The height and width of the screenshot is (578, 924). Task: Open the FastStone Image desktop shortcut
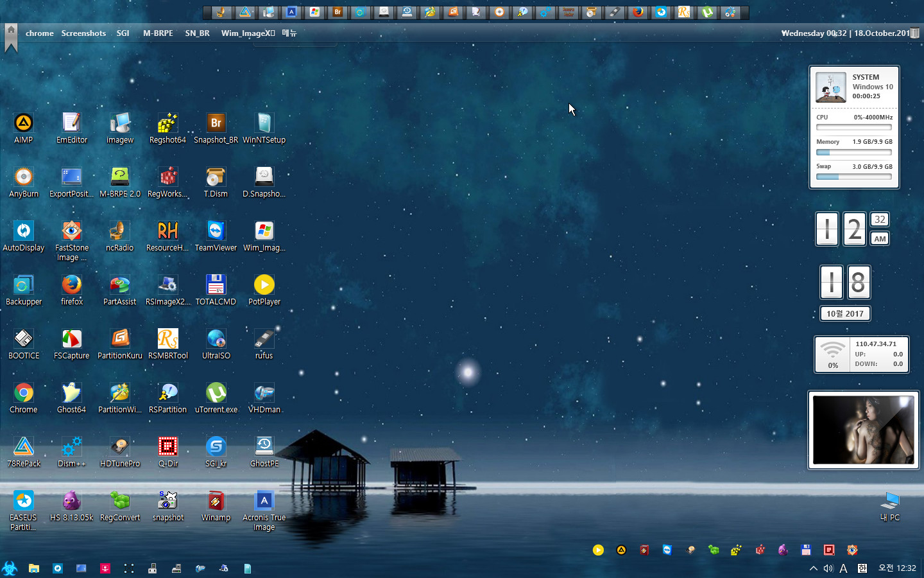coord(72,240)
